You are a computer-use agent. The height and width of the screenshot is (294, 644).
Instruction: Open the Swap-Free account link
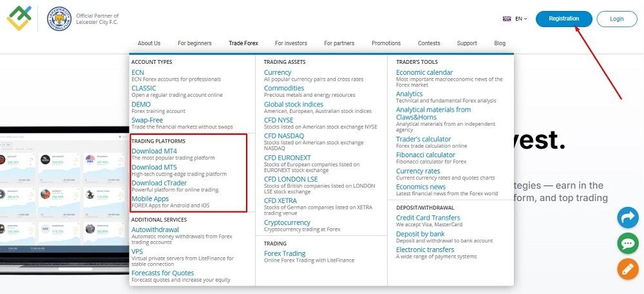[147, 120]
